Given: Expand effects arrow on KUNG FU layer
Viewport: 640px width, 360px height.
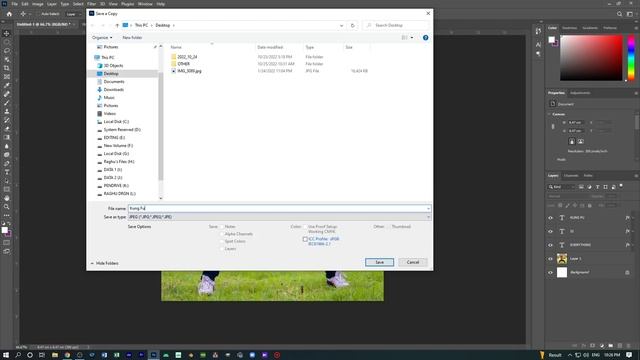Looking at the screenshot, I should [633, 218].
